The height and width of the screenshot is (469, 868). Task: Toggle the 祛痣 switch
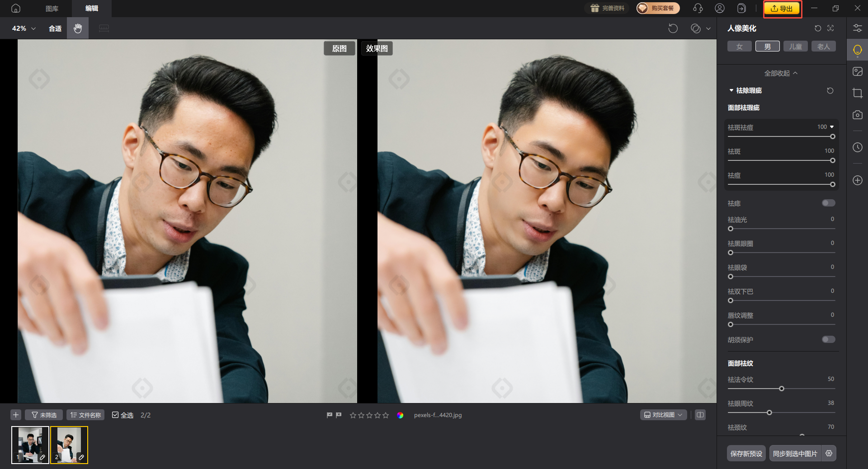click(x=828, y=203)
